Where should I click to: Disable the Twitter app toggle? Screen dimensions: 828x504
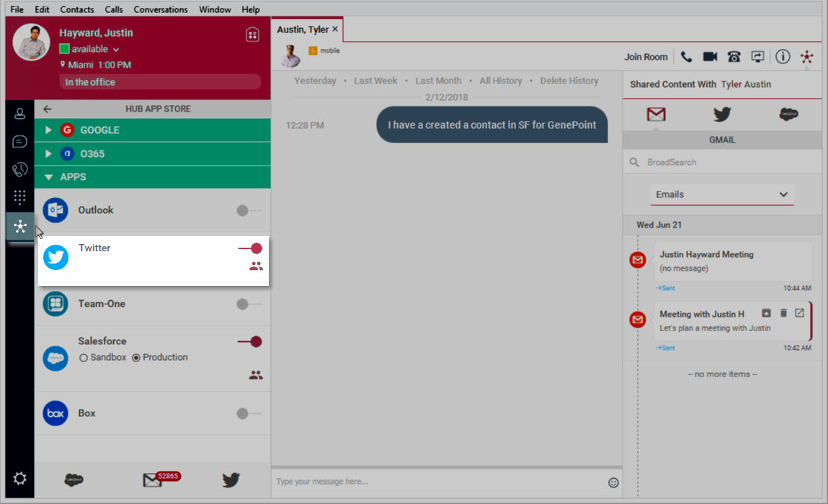(x=250, y=248)
